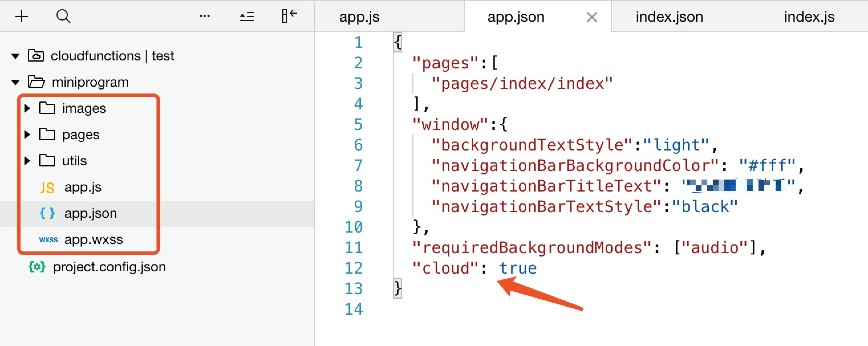Click the "cloud" true value in editor
The width and height of the screenshot is (868, 346).
518,268
